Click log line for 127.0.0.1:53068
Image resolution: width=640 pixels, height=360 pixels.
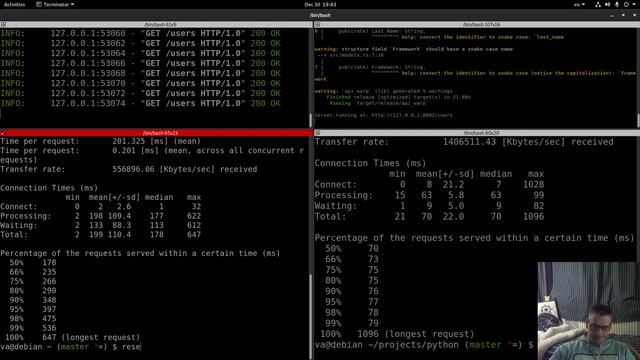click(140, 73)
